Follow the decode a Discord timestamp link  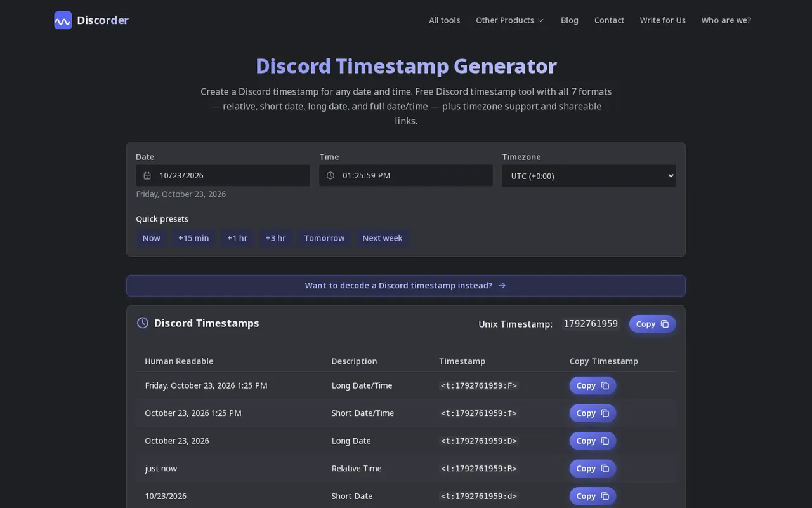[406, 286]
